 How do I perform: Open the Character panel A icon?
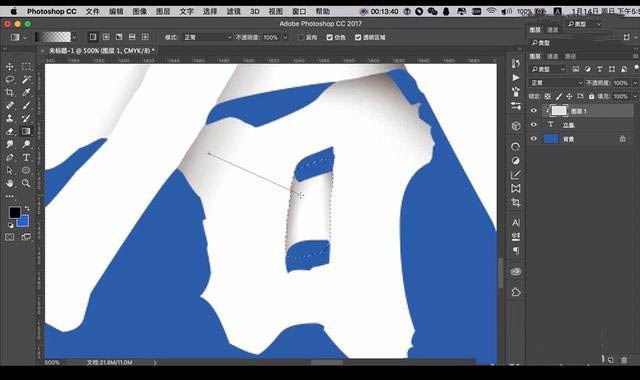click(516, 223)
